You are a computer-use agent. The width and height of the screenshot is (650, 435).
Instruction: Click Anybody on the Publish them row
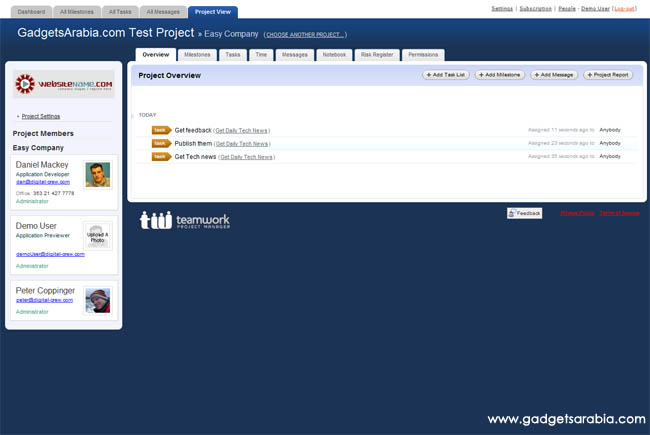[610, 143]
